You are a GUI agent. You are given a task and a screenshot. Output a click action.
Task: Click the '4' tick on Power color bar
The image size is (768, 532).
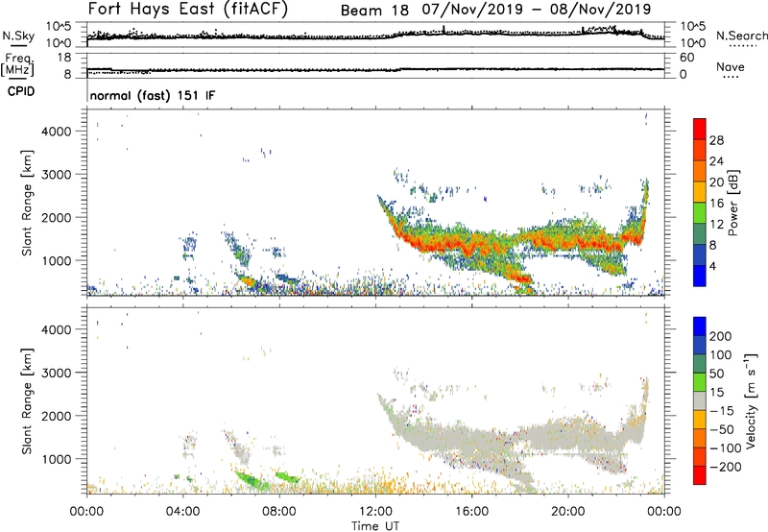click(x=713, y=266)
